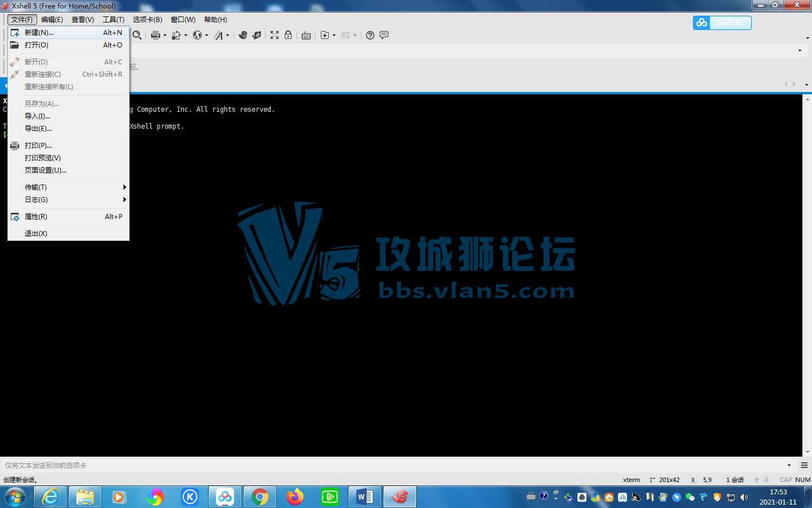The height and width of the screenshot is (508, 812).
Task: Open the Edit (编辑) menu
Action: 52,20
